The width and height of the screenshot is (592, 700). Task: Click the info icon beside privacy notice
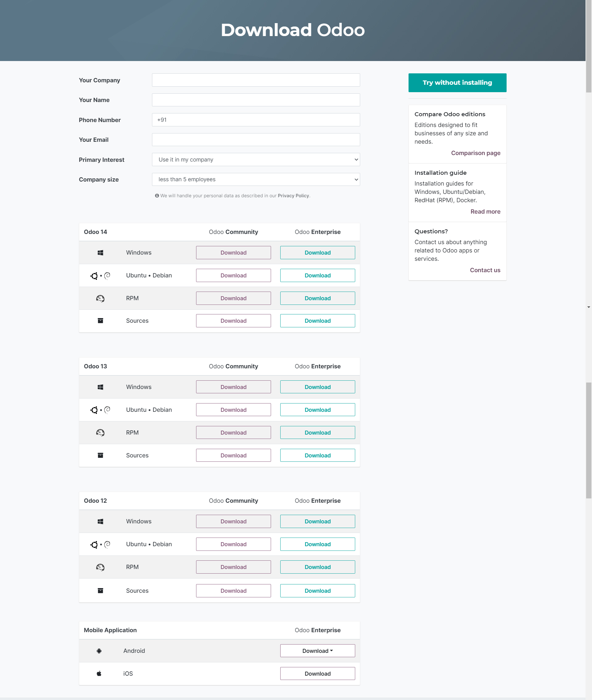pos(157,195)
